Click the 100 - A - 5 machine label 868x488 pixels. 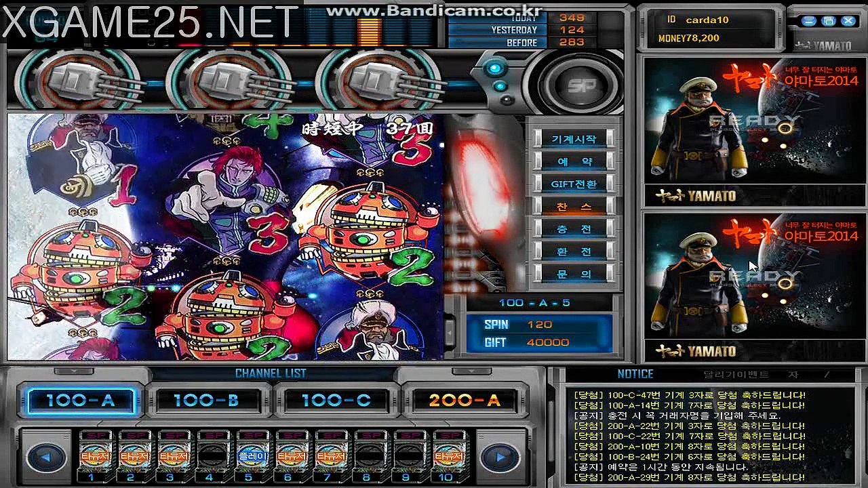pyautogui.click(x=534, y=303)
